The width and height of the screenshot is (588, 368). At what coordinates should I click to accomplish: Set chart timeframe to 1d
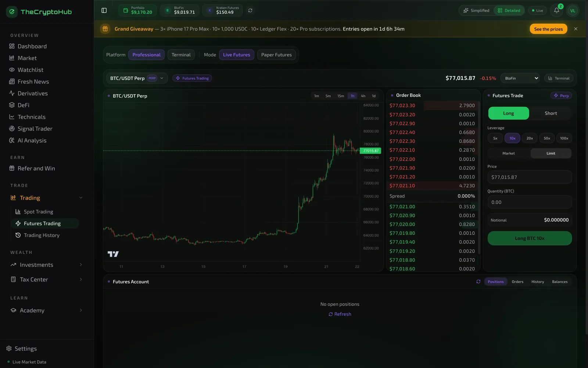(374, 96)
